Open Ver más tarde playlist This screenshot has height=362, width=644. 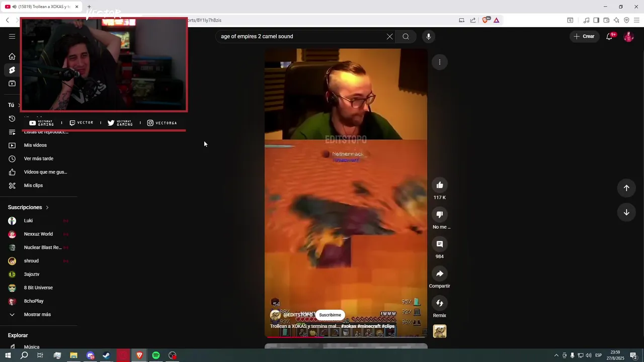[39, 159]
